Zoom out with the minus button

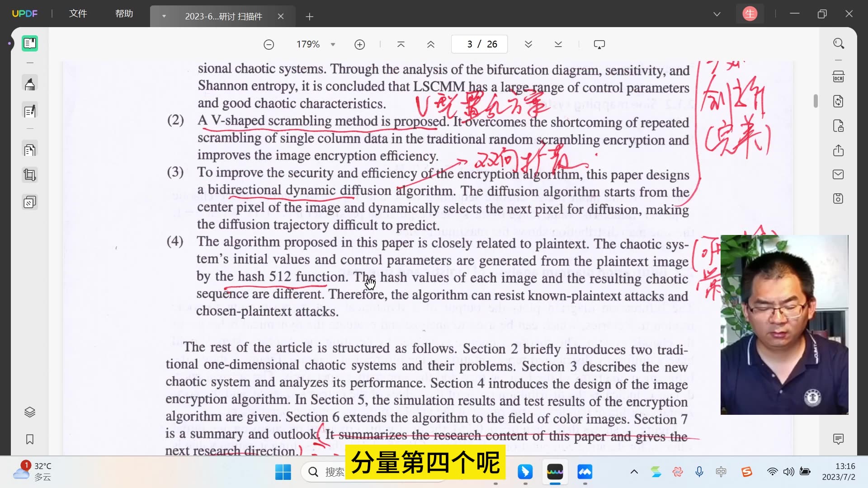coord(269,44)
